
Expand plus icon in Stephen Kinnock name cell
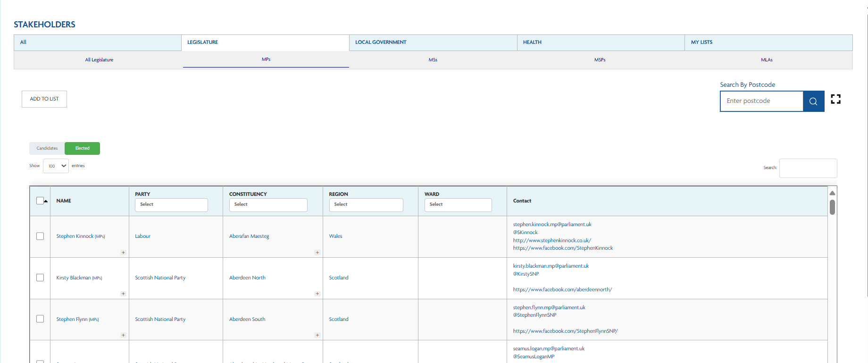point(123,253)
